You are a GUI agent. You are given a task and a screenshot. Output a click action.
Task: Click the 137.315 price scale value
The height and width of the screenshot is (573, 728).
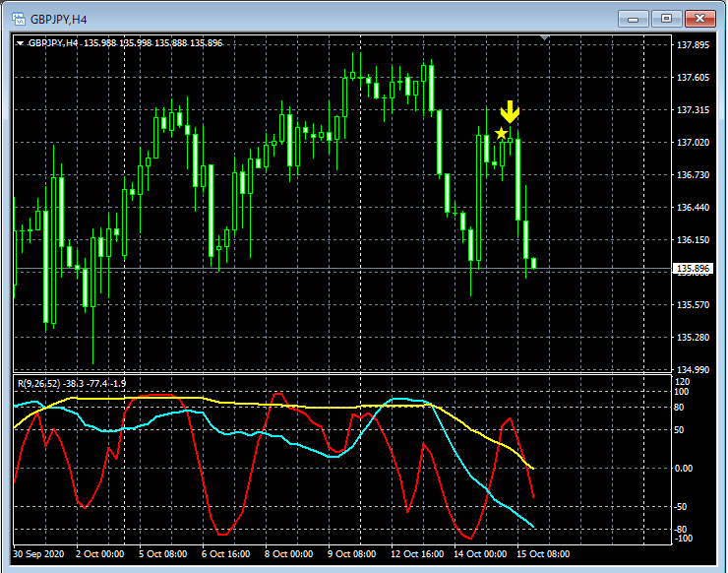693,109
